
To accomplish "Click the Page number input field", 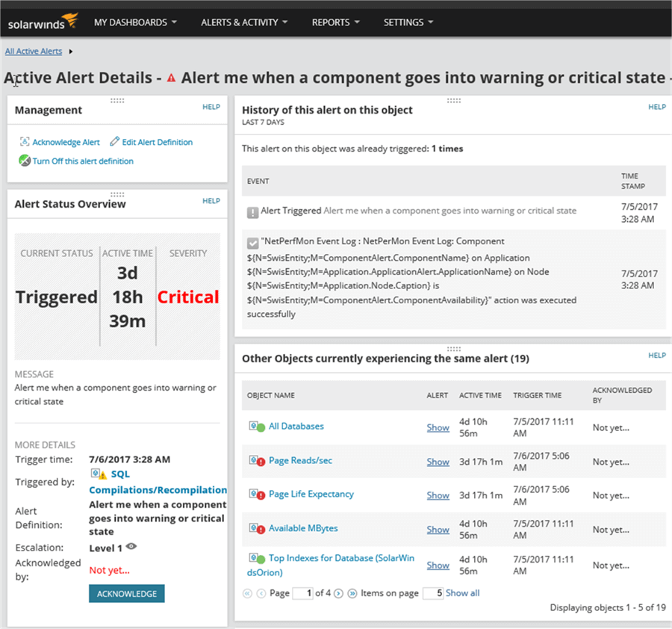I will click(302, 593).
